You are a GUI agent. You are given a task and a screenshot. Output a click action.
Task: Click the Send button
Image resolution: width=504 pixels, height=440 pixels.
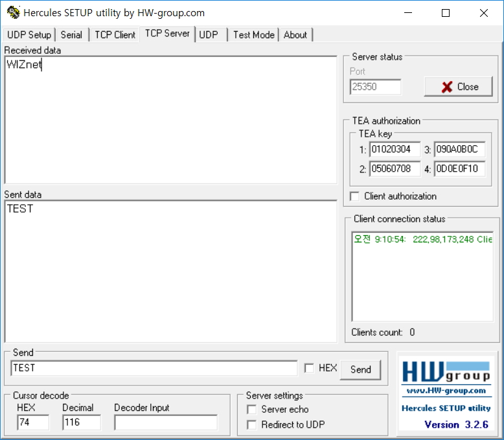click(361, 369)
